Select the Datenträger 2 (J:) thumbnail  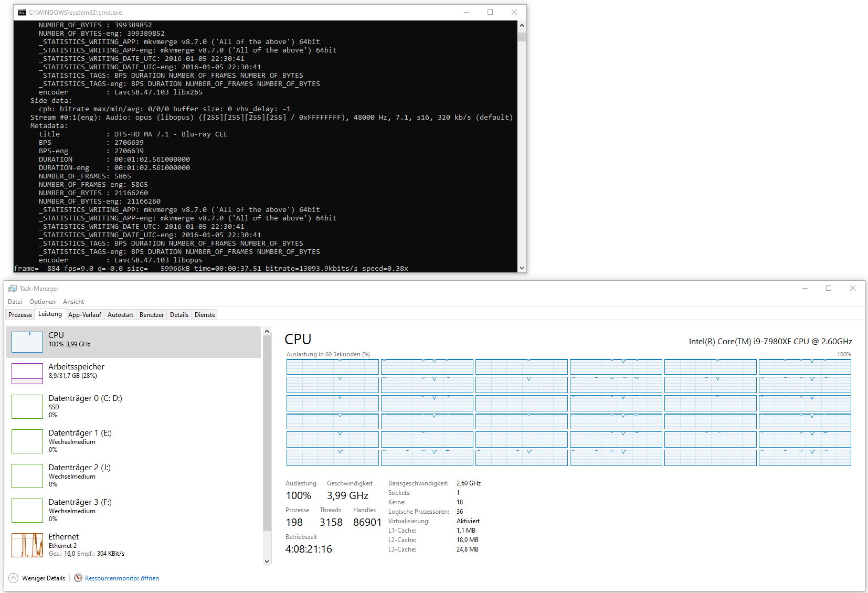pyautogui.click(x=27, y=476)
